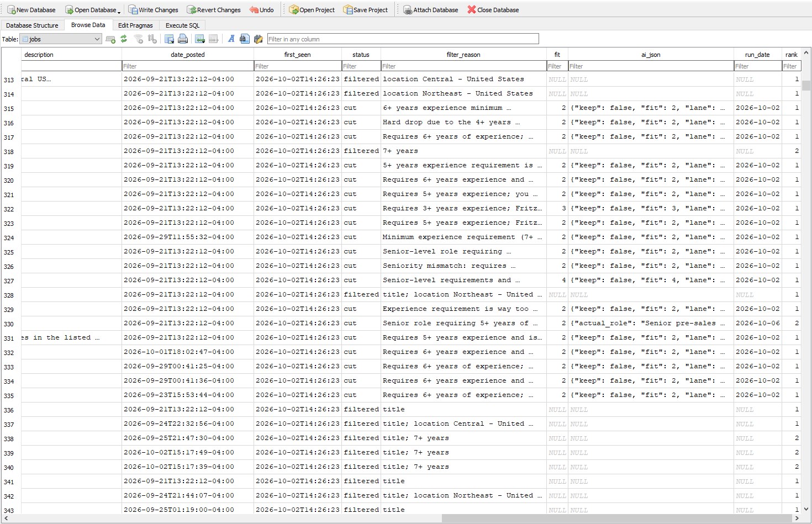
Task: Click the "2026-10-06" run_date cell
Action: 757,324
